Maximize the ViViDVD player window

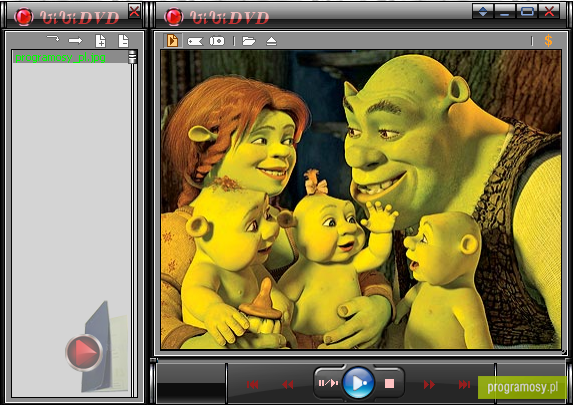[527, 11]
